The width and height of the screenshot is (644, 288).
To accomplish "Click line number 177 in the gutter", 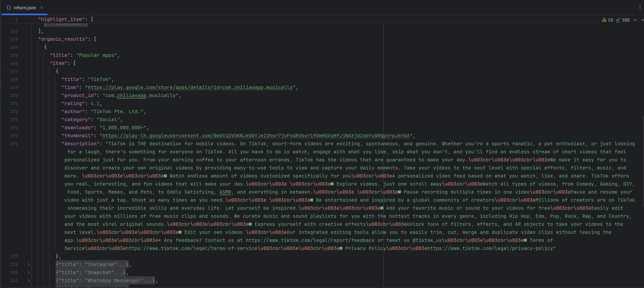I will coord(14,257).
